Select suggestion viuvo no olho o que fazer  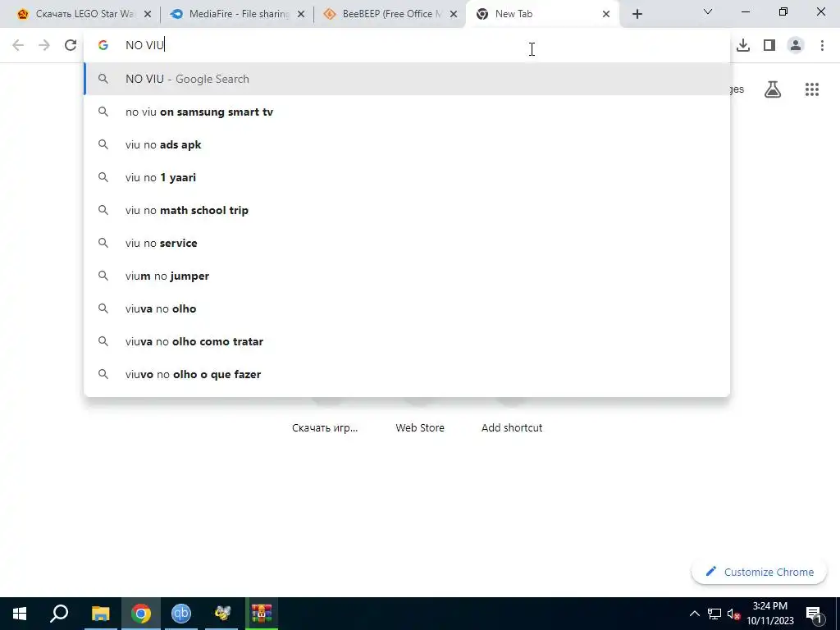[407, 374]
